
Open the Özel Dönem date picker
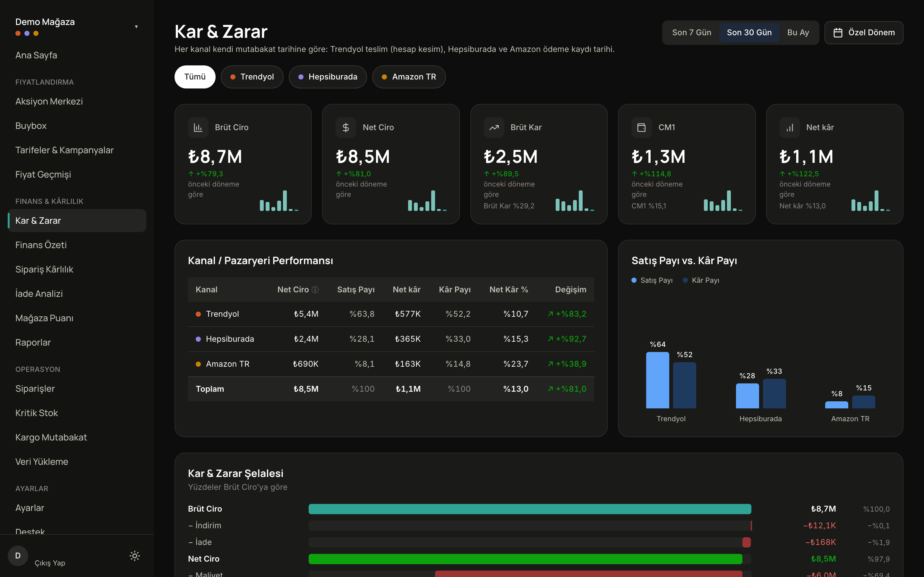[864, 33]
